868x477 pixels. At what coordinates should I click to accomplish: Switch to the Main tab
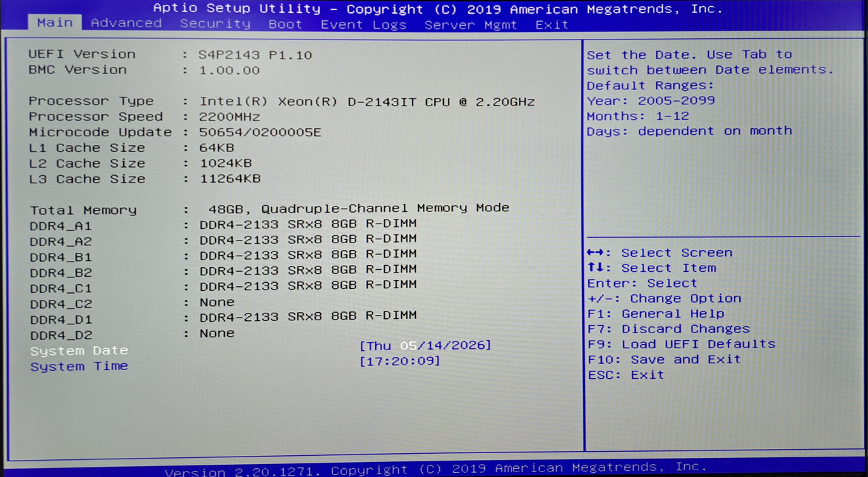coord(55,22)
